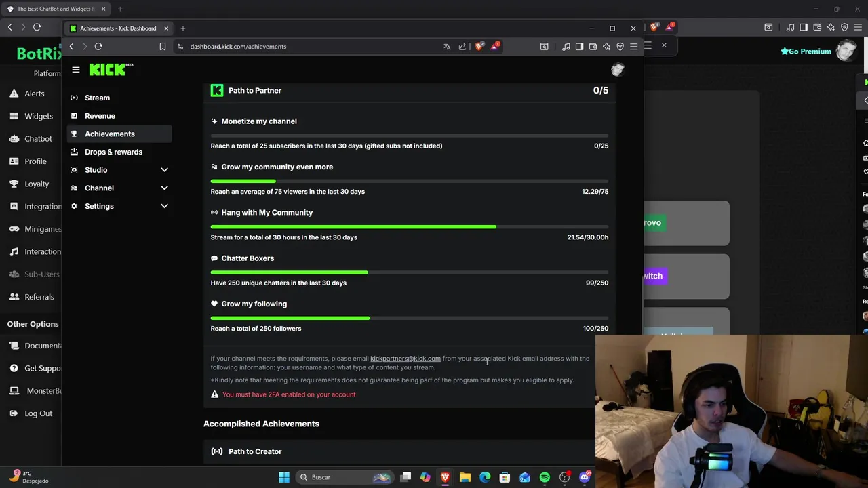Viewport: 868px width, 488px height.
Task: Click the Achievements trophy icon in sidebar
Action: pyautogui.click(x=74, y=134)
